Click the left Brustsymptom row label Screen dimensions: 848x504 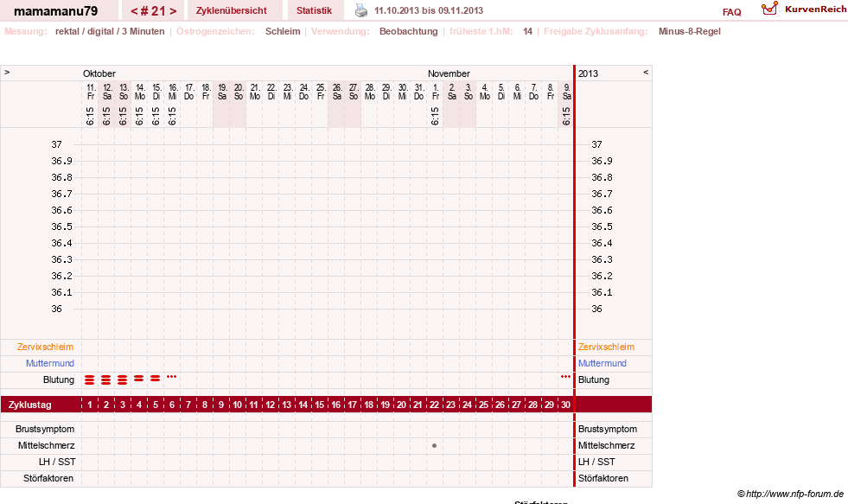pyautogui.click(x=45, y=430)
